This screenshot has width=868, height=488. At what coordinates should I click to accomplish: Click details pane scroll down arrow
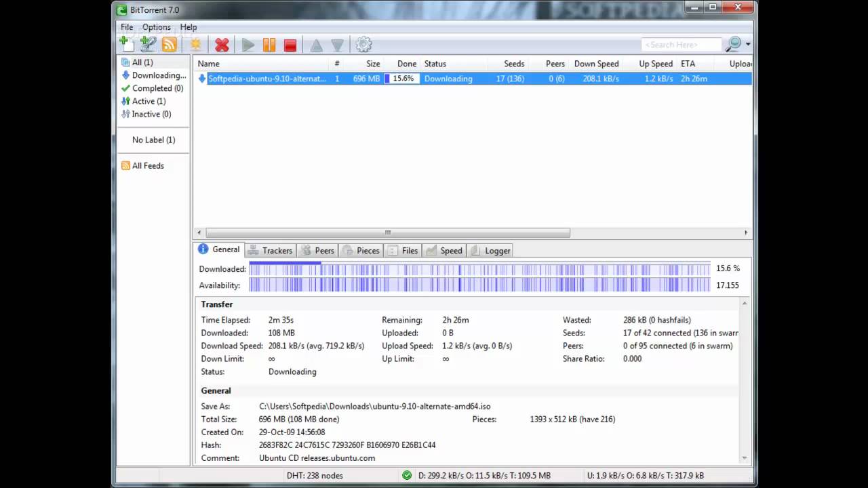click(745, 457)
